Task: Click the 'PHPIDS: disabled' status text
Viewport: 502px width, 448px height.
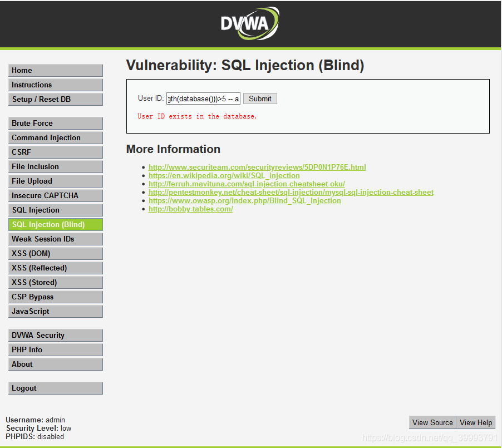Action: (x=35, y=436)
